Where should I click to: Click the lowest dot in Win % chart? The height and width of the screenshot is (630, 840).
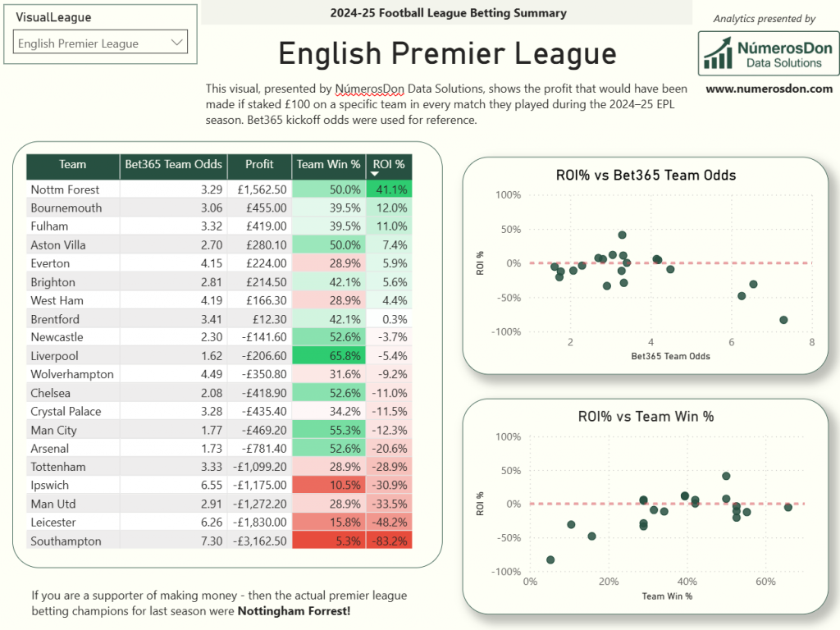[550, 560]
